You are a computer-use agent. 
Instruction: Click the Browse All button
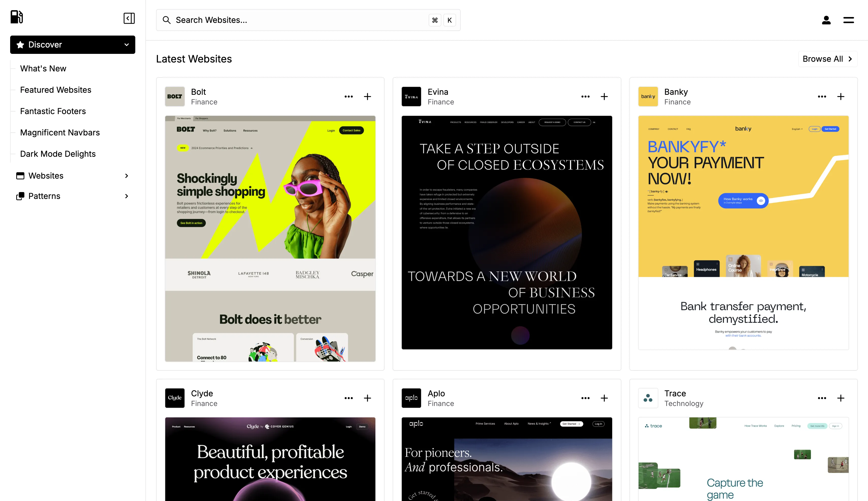tap(827, 59)
